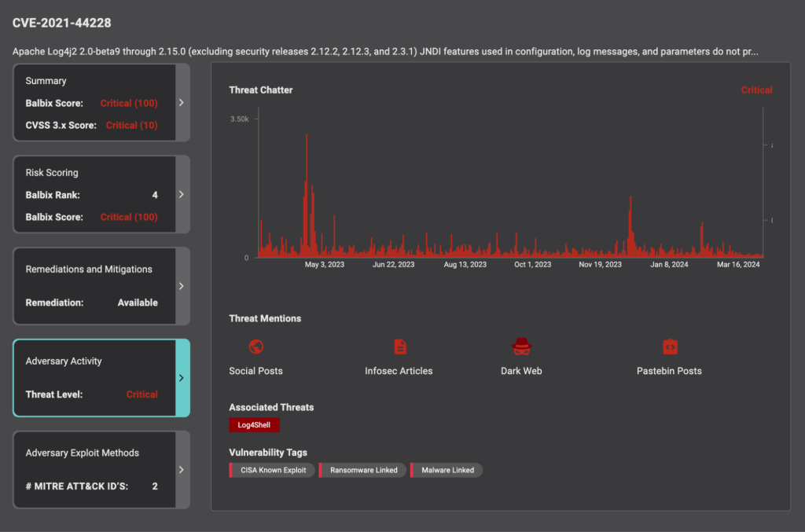805x532 pixels.
Task: Click the Pastebin Posts code icon
Action: pyautogui.click(x=670, y=347)
